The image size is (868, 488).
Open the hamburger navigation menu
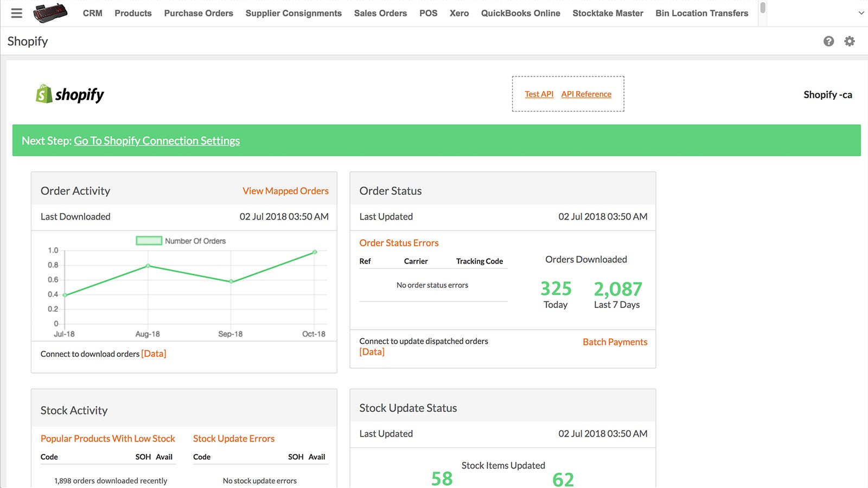tap(17, 13)
